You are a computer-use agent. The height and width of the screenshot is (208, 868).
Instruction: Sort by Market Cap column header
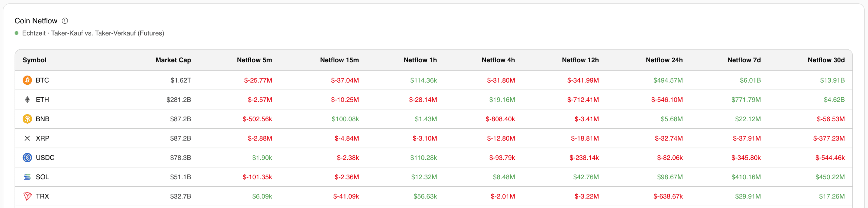173,60
